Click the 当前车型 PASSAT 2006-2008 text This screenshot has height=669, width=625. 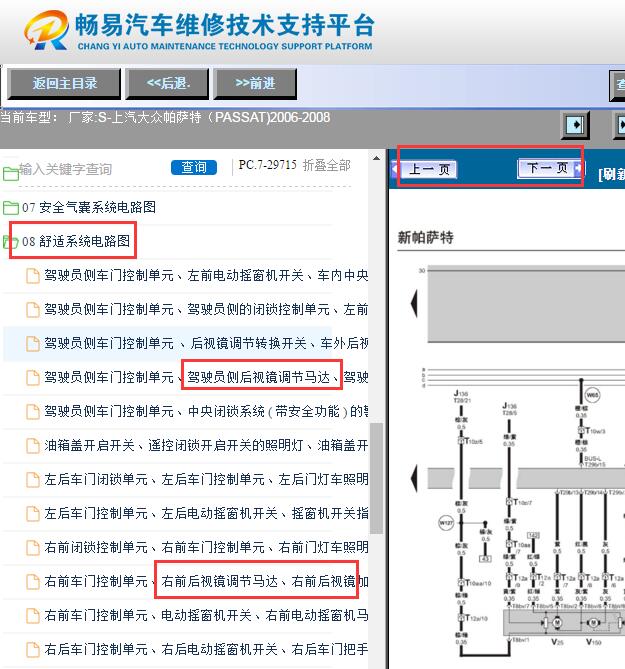(165, 117)
